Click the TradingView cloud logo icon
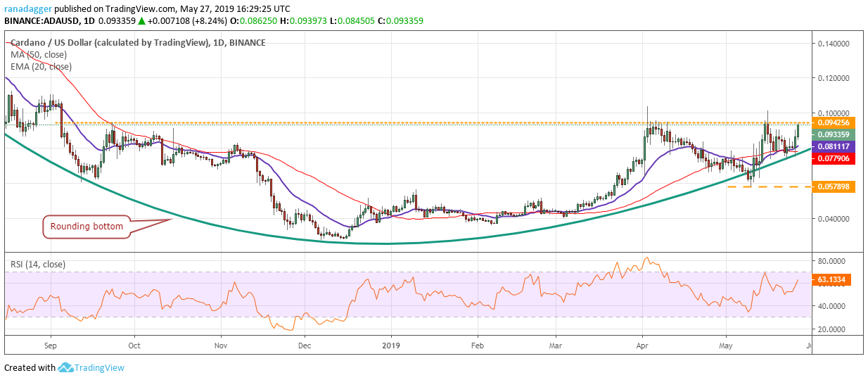 pyautogui.click(x=67, y=367)
